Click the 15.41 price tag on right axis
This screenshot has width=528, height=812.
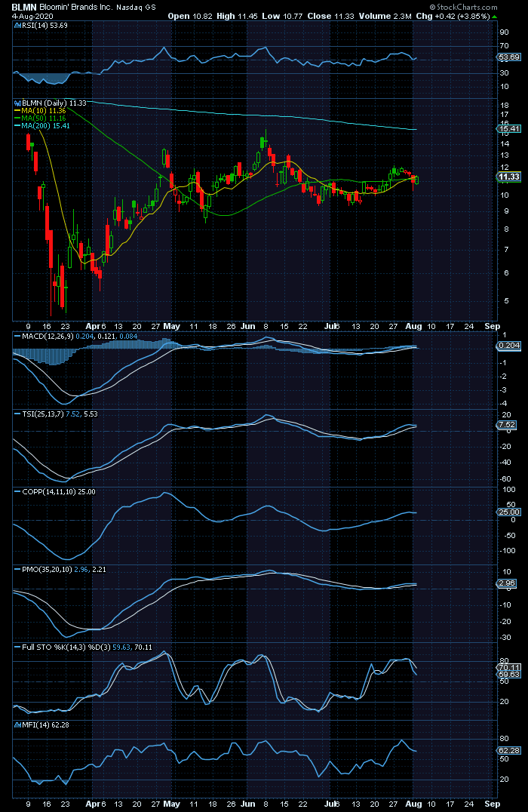coord(509,129)
